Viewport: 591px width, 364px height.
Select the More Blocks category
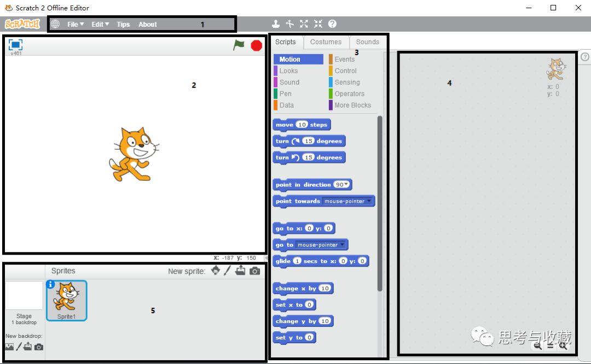click(x=352, y=105)
